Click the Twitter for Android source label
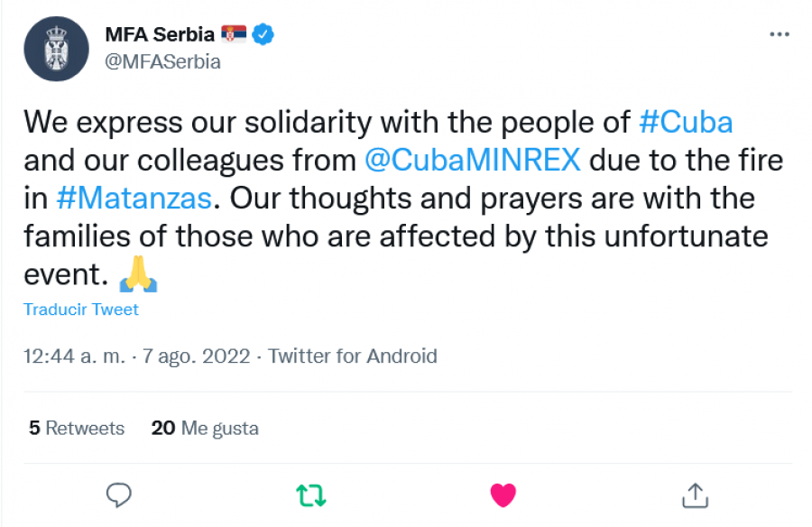This screenshot has height=527, width=812. click(x=352, y=356)
